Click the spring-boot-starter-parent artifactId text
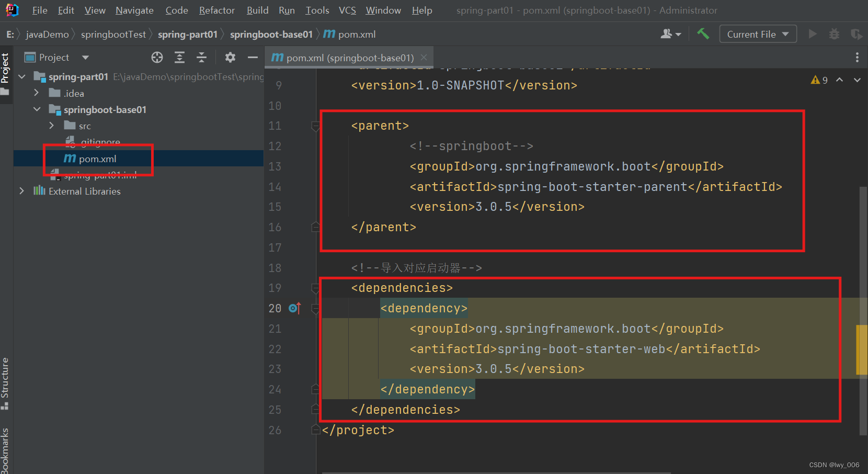Screen dimensions: 868x474 [x=592, y=187]
